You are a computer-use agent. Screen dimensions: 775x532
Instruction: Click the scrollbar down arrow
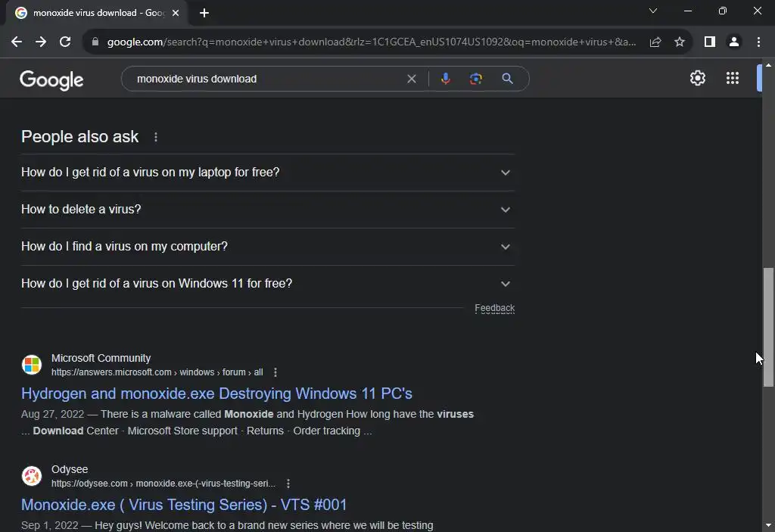point(768,525)
